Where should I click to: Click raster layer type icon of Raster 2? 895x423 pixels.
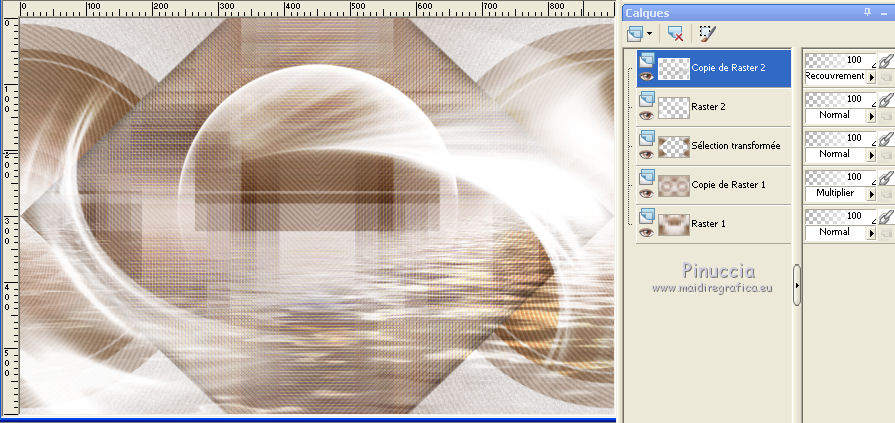coord(646,98)
